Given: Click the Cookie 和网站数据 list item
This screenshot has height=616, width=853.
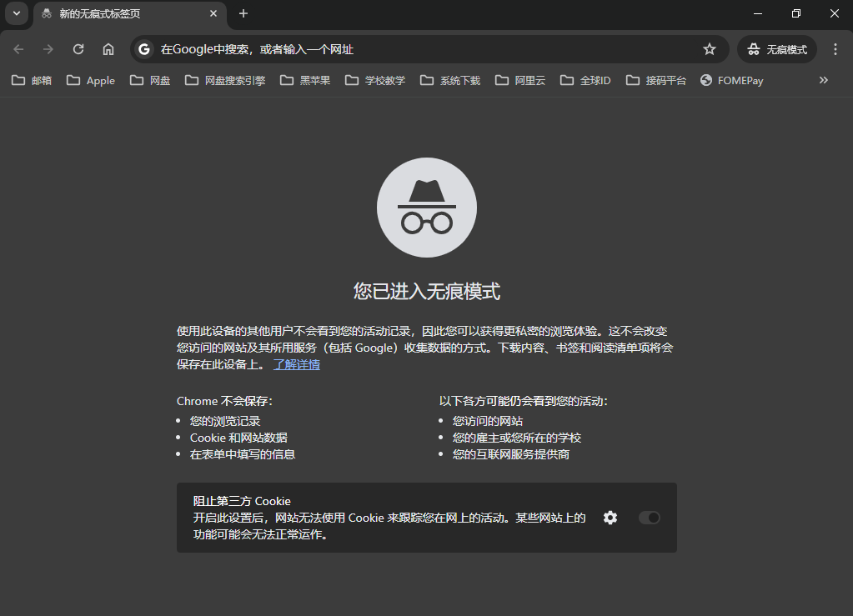Looking at the screenshot, I should tap(238, 438).
